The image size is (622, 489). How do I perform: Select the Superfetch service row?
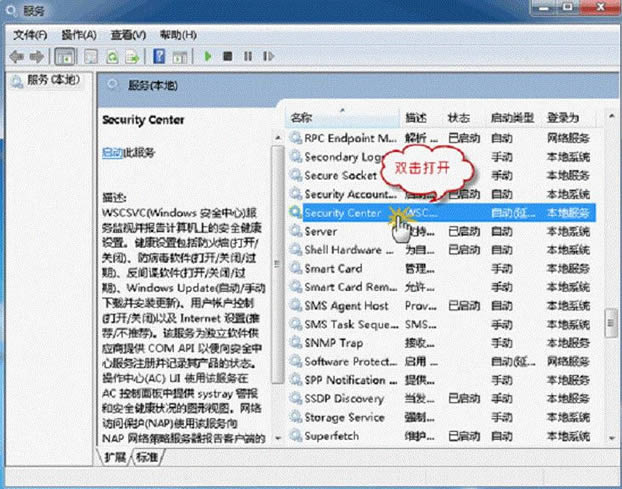click(x=441, y=436)
